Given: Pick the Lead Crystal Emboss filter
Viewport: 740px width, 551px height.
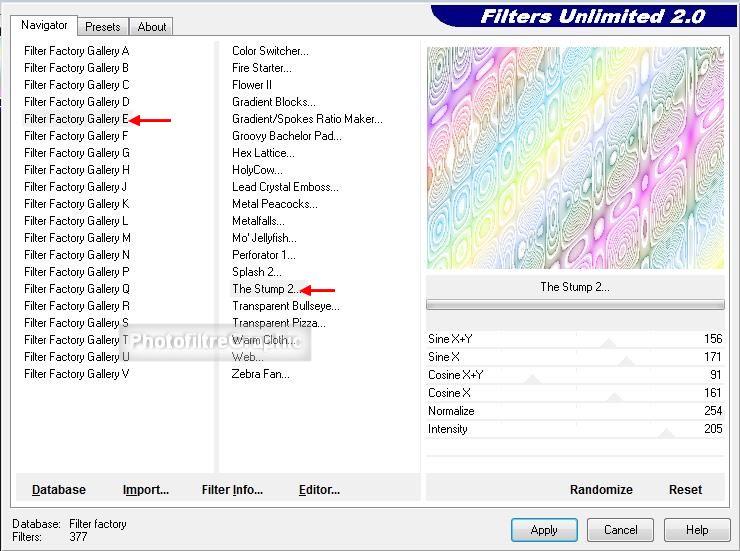Looking at the screenshot, I should pyautogui.click(x=285, y=187).
